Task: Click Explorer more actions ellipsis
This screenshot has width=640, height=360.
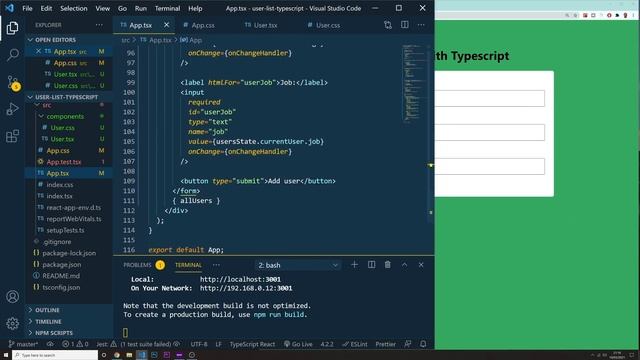Action: (x=99, y=25)
